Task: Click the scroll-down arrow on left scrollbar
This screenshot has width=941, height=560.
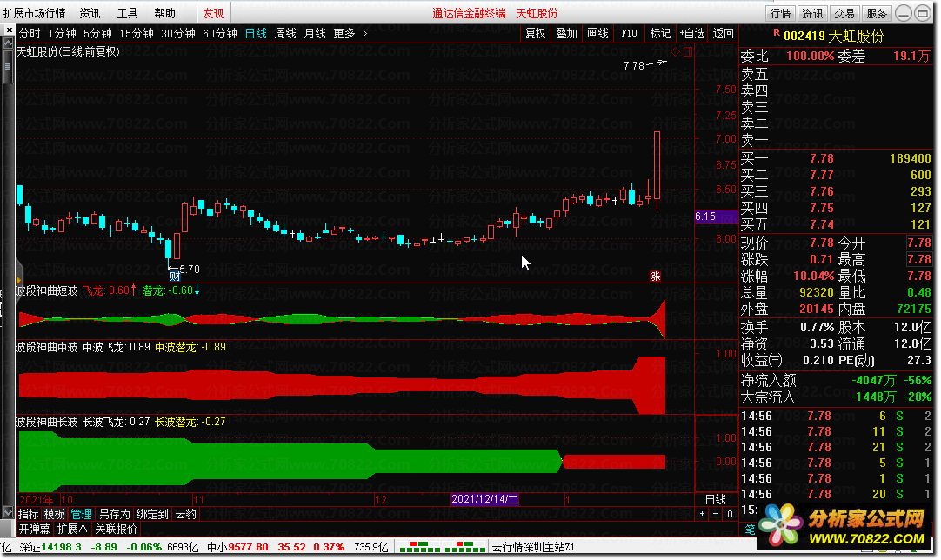Action: [x=8, y=513]
